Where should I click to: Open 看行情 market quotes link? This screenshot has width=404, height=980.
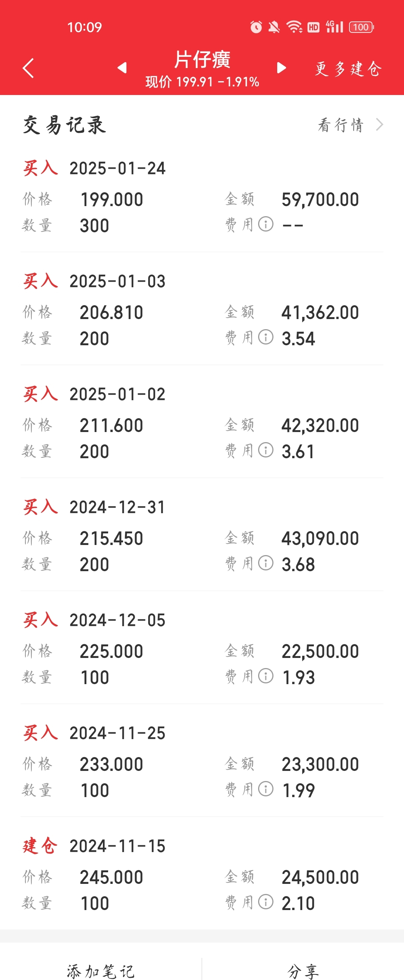(x=341, y=125)
